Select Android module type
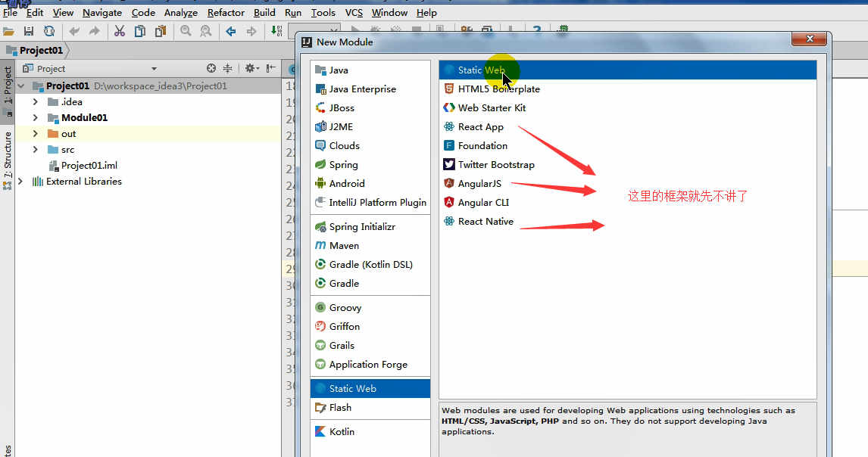The image size is (868, 457). pos(370,183)
